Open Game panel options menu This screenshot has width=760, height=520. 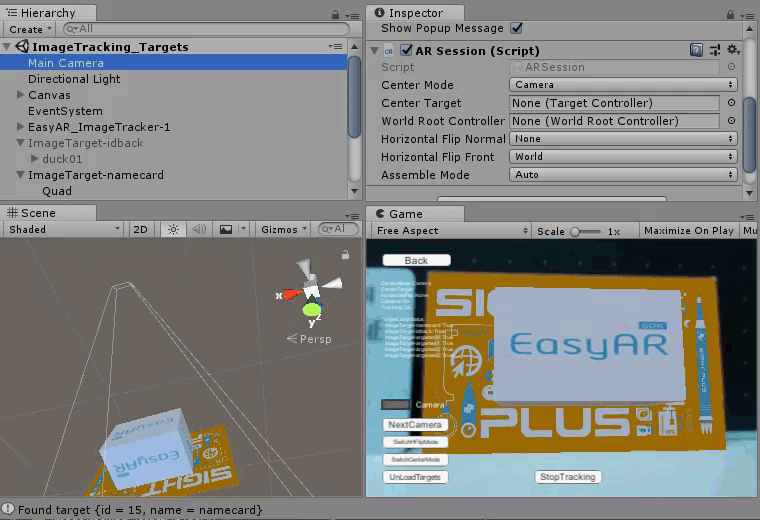coord(748,217)
